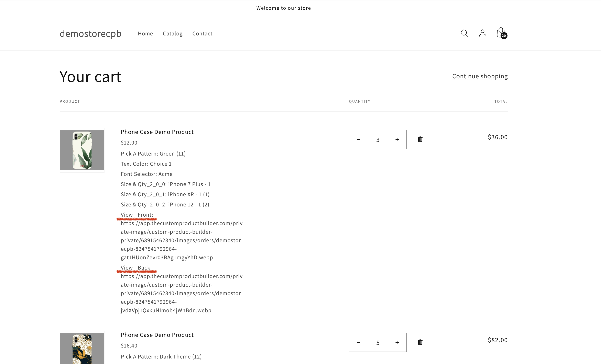Open the search magnifier icon

[465, 33]
